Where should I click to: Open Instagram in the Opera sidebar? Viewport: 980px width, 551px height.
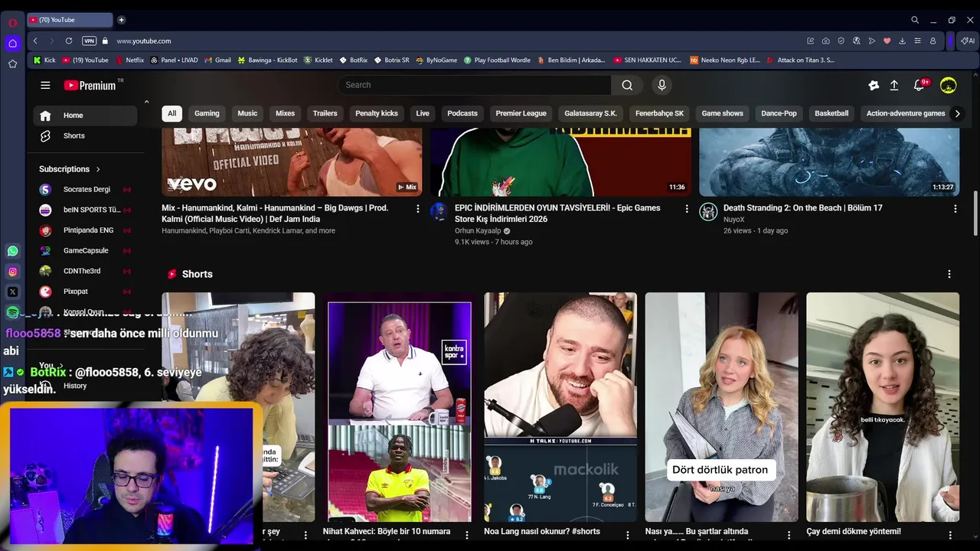[x=12, y=272]
